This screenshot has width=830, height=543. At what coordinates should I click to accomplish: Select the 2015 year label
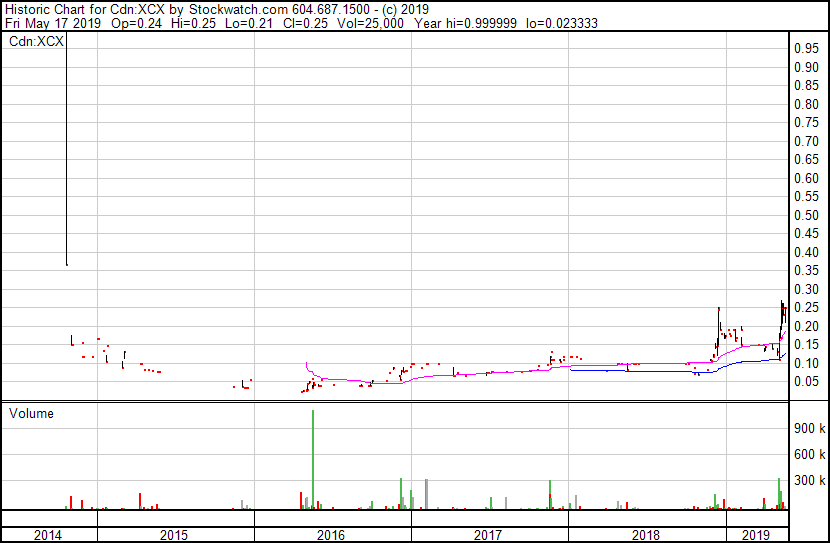(x=175, y=535)
